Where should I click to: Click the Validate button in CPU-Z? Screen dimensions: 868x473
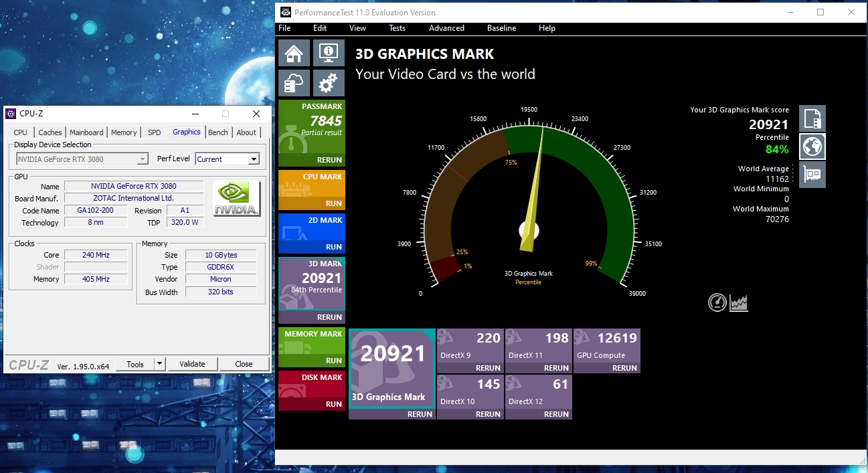point(192,364)
